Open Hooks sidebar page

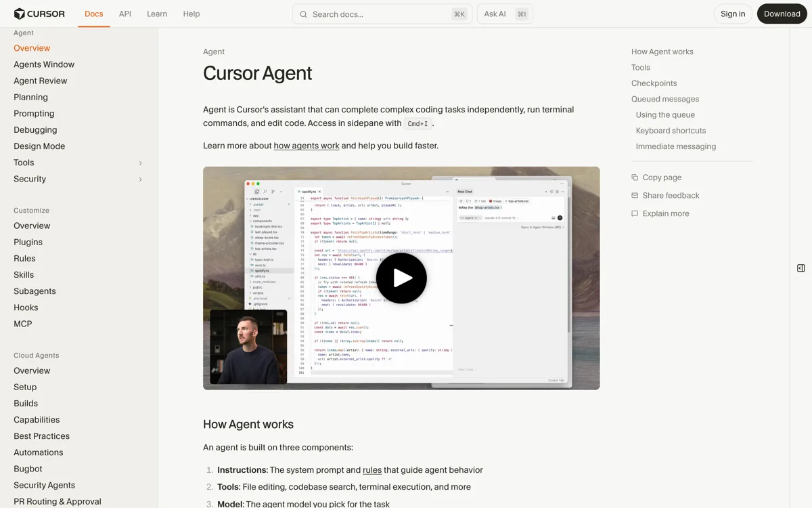pyautogui.click(x=26, y=308)
